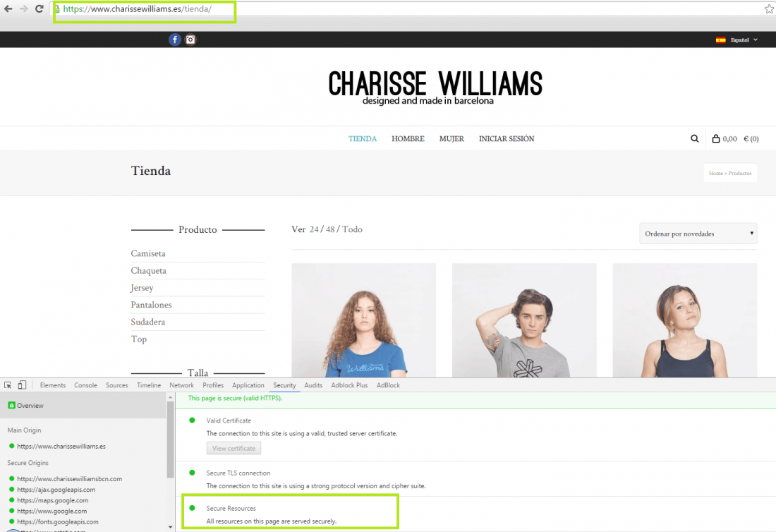Go back with the browser back arrow
This screenshot has height=532, width=776.
[x=8, y=9]
